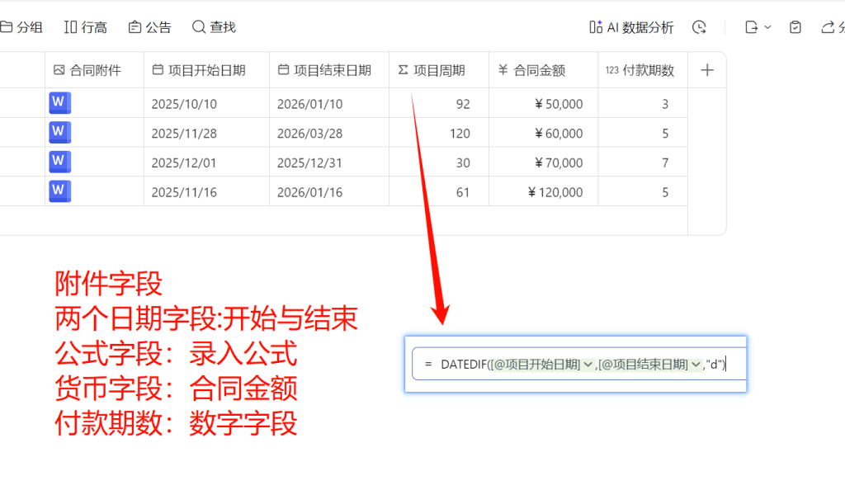Open the 查找 search tool
845x504 pixels.
[x=214, y=27]
